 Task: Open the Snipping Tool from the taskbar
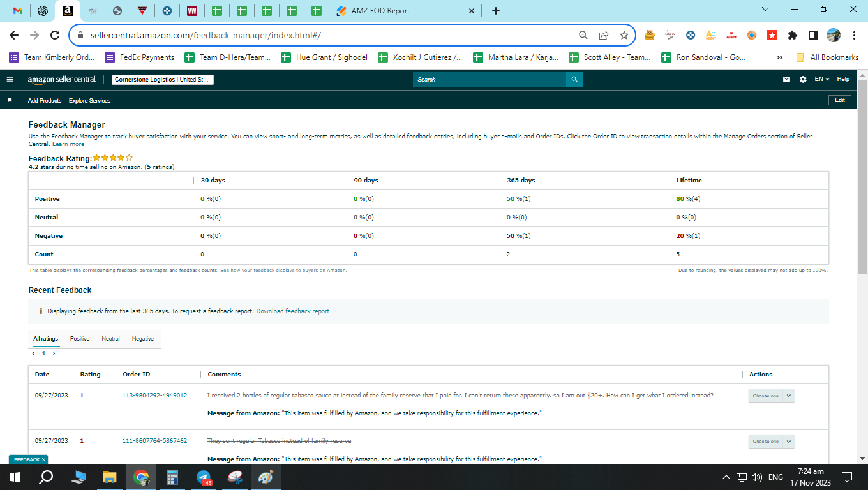pos(235,477)
